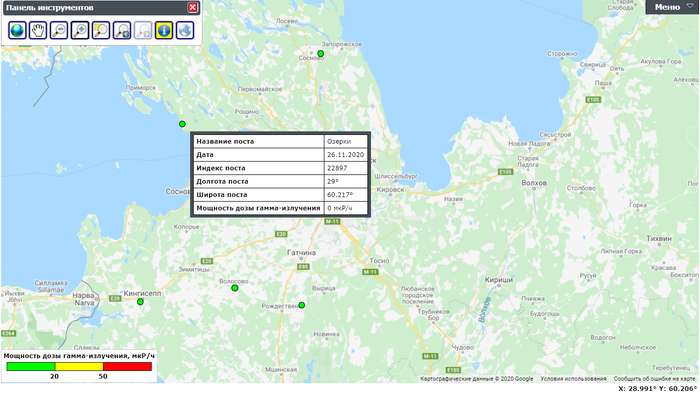This screenshot has width=700, height=394.
Task: Open the Меню dropdown
Action: click(x=673, y=7)
